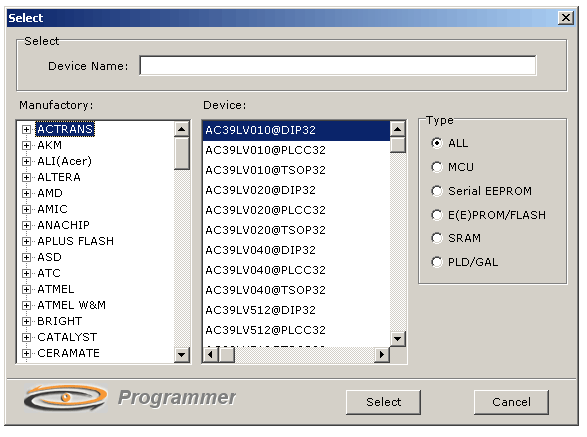The height and width of the screenshot is (437, 587).
Task: Close the Select dialog window
Action: [x=566, y=18]
